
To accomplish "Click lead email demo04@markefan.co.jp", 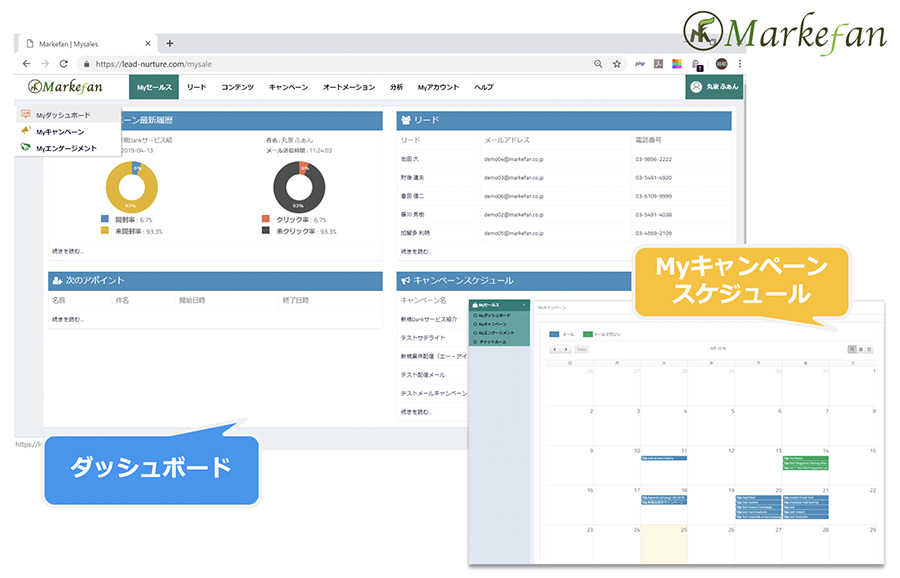I will tap(514, 159).
